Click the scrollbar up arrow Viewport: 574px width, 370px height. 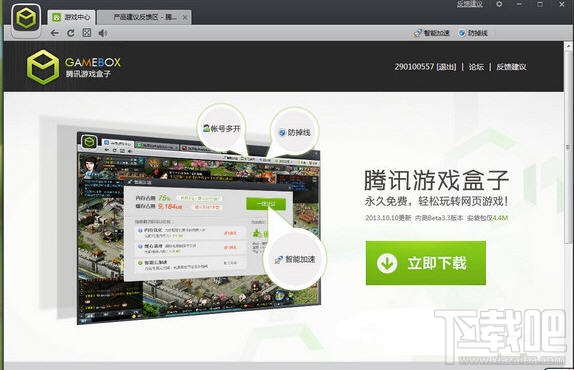569,46
